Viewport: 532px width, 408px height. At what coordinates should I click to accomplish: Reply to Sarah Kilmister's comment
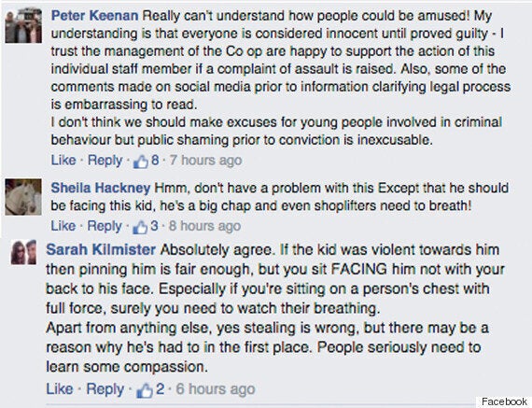[x=105, y=389]
